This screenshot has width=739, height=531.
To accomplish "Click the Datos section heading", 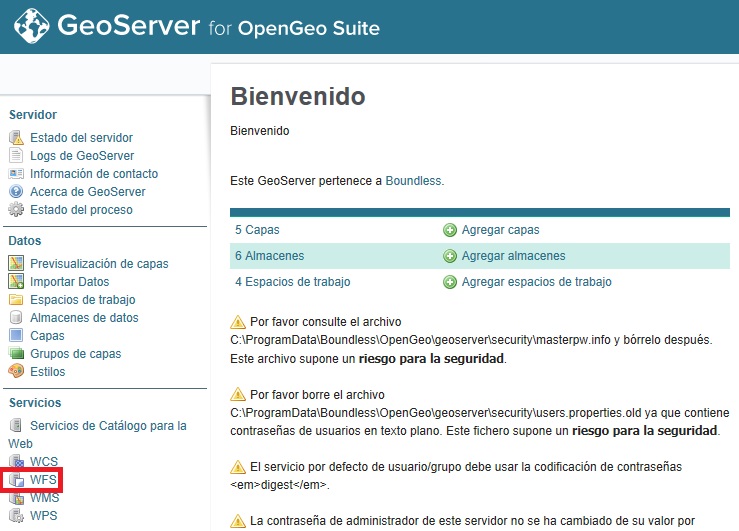I will pyautogui.click(x=25, y=241).
